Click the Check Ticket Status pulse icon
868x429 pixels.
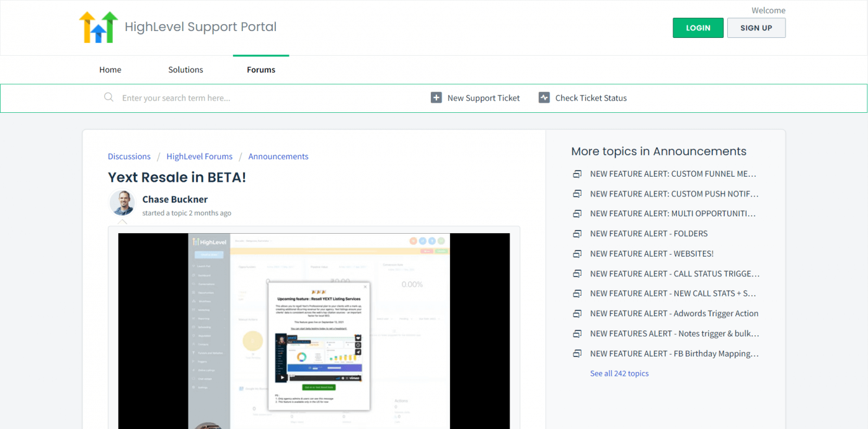pyautogui.click(x=544, y=98)
